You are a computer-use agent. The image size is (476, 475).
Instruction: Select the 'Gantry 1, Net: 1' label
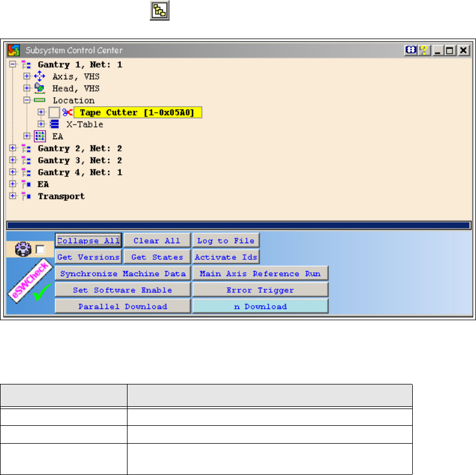[x=80, y=65]
